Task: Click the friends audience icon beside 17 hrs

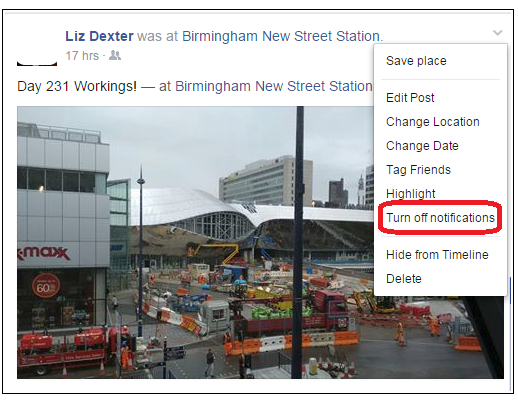Action: point(115,55)
